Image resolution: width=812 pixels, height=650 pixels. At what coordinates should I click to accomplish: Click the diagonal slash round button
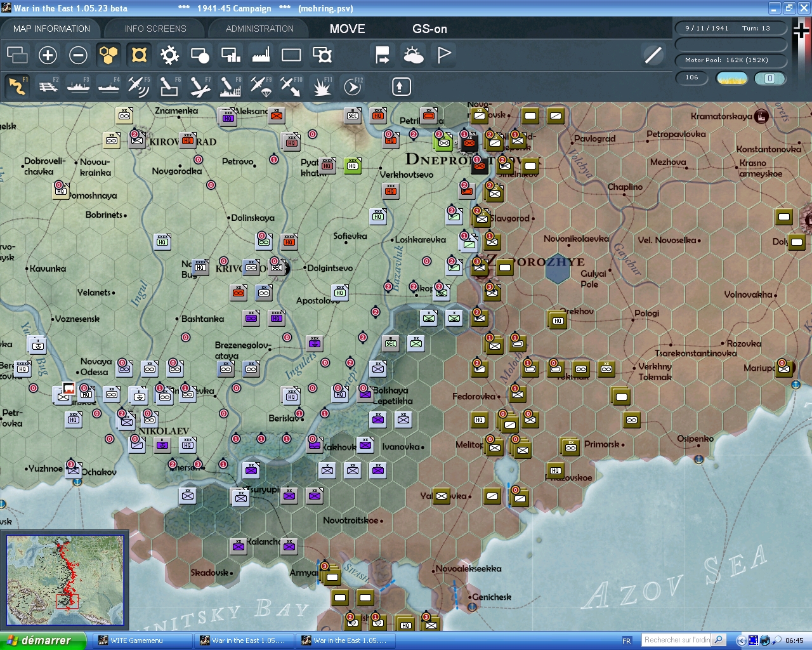tap(653, 55)
